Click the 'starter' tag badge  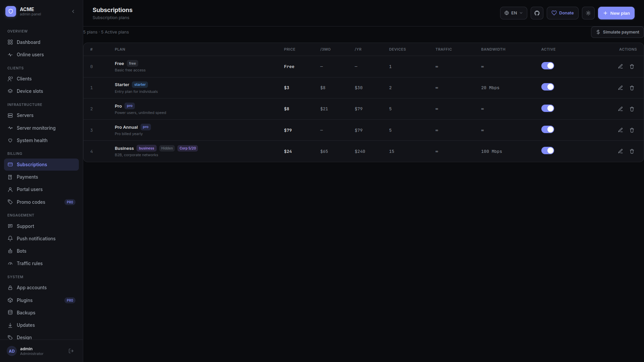coord(140,84)
